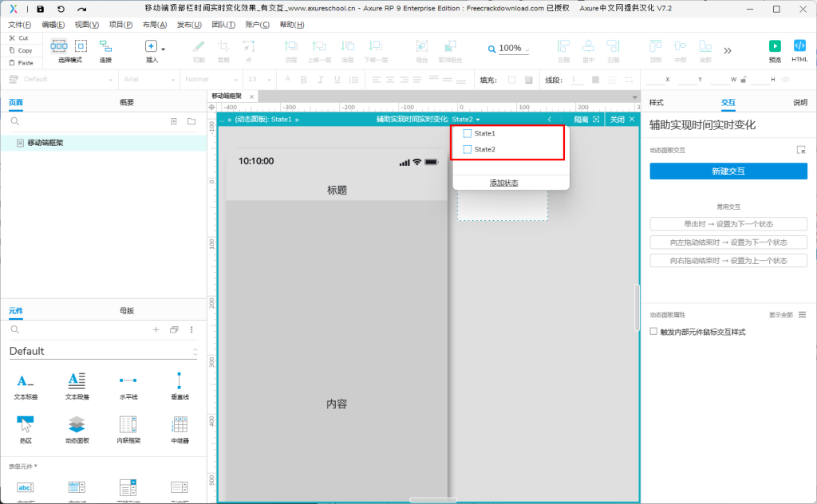Viewport: 817px width, 504px height.
Task: Click the 填充 fill color swatch
Action: [511, 79]
